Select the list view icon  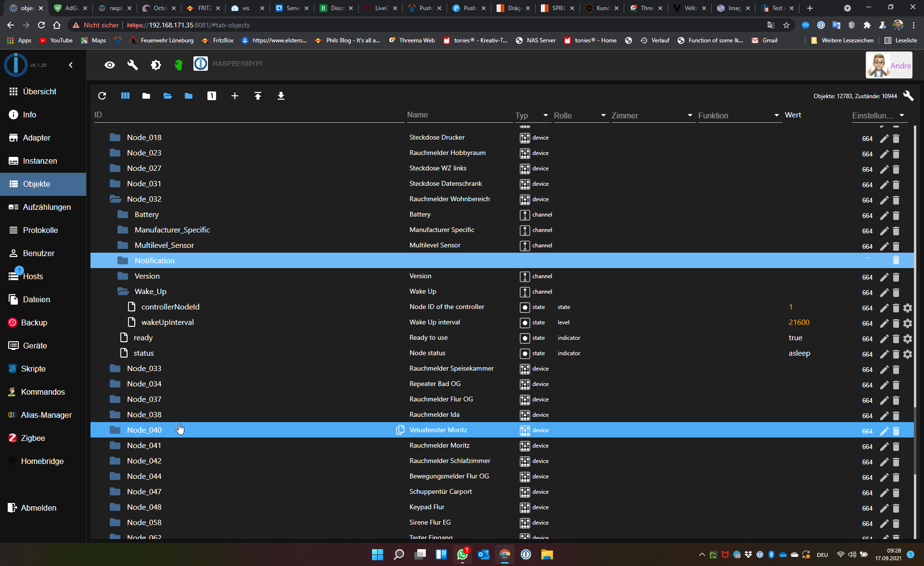(125, 96)
